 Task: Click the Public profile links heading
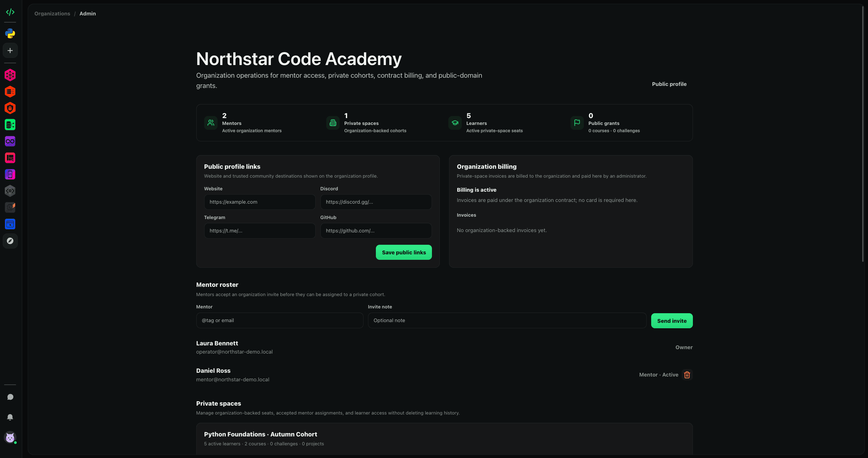pyautogui.click(x=232, y=167)
